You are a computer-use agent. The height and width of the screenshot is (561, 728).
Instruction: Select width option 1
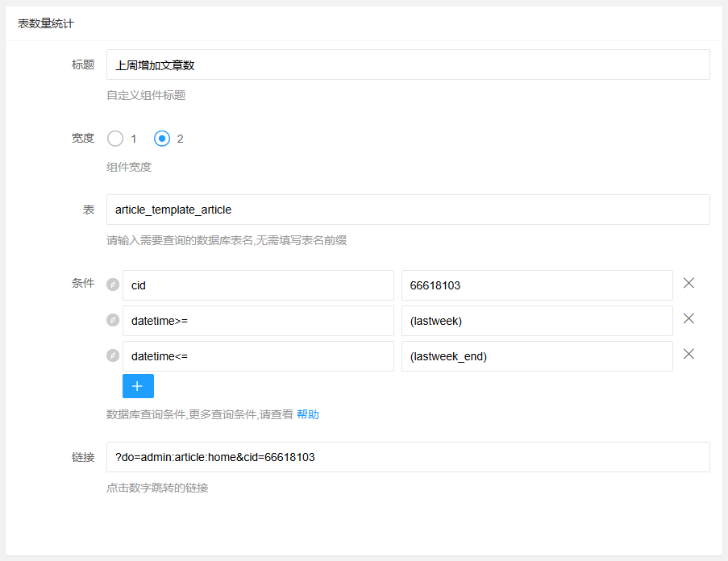click(x=116, y=139)
